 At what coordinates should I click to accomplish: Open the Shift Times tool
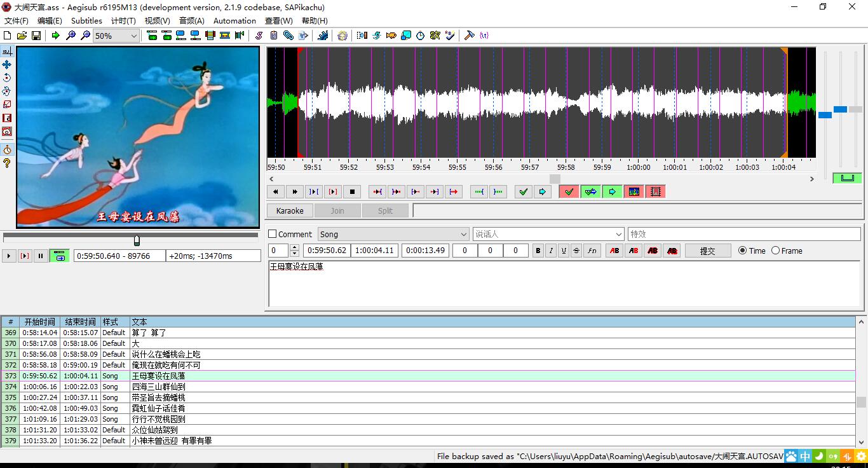(x=362, y=36)
